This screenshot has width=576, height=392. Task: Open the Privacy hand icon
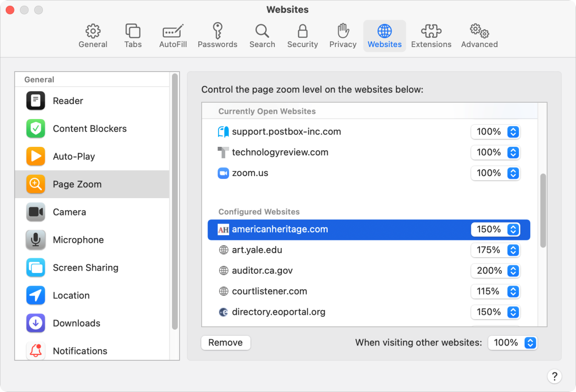click(343, 31)
